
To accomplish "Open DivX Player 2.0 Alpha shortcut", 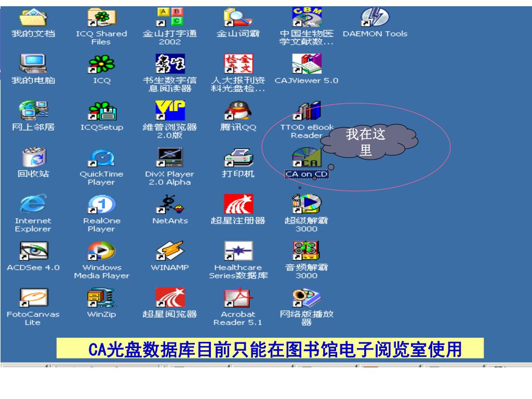I will [170, 157].
